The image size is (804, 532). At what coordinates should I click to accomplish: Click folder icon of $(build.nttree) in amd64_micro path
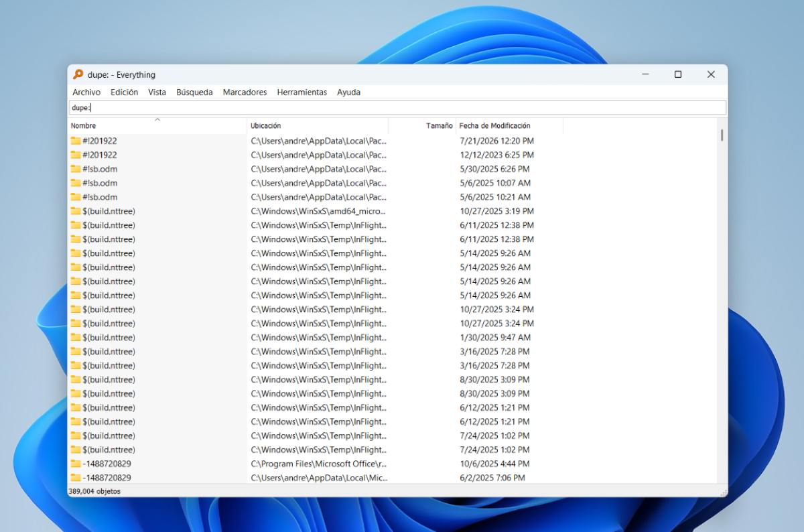[76, 211]
